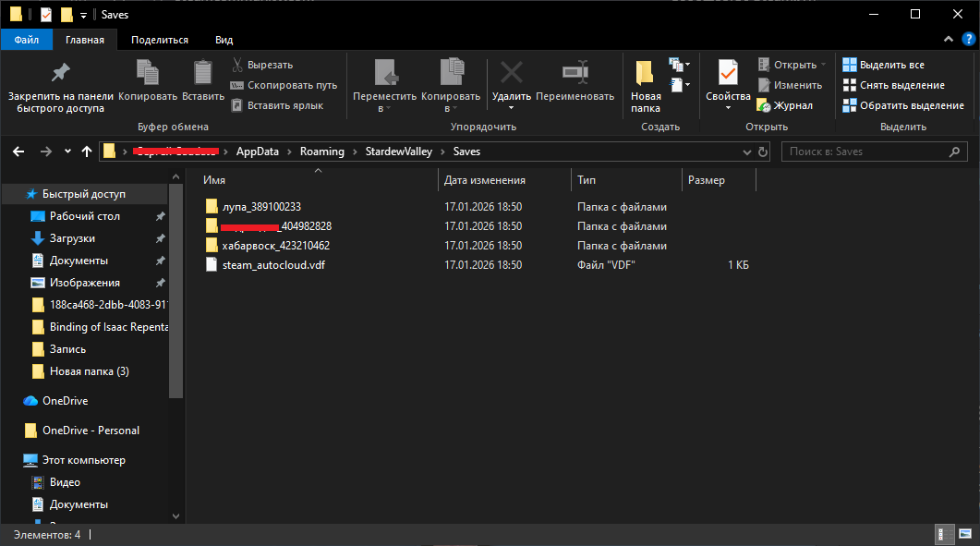Pin folder to Quick access panel
This screenshot has height=546, width=980.
61,87
